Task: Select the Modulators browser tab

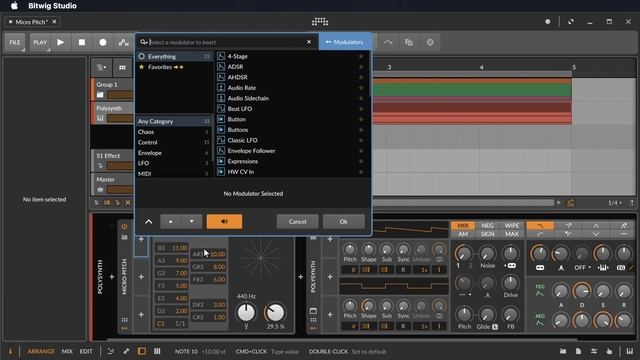Action: click(x=344, y=42)
